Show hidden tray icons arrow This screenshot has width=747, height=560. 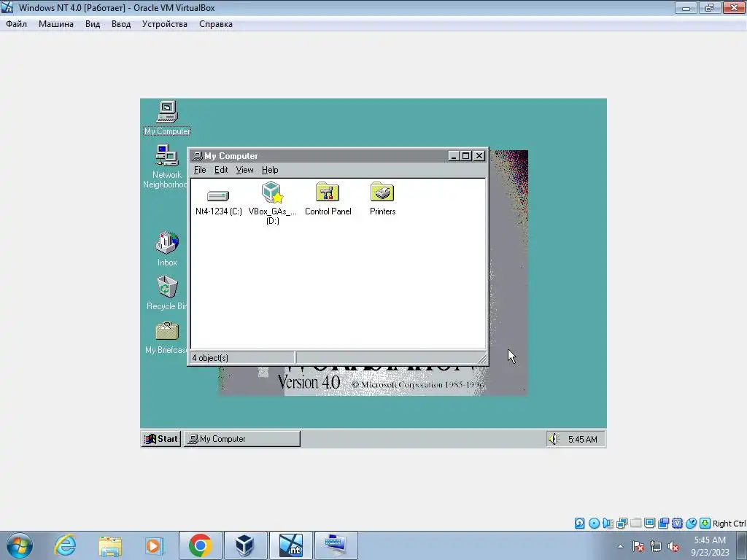pos(620,546)
